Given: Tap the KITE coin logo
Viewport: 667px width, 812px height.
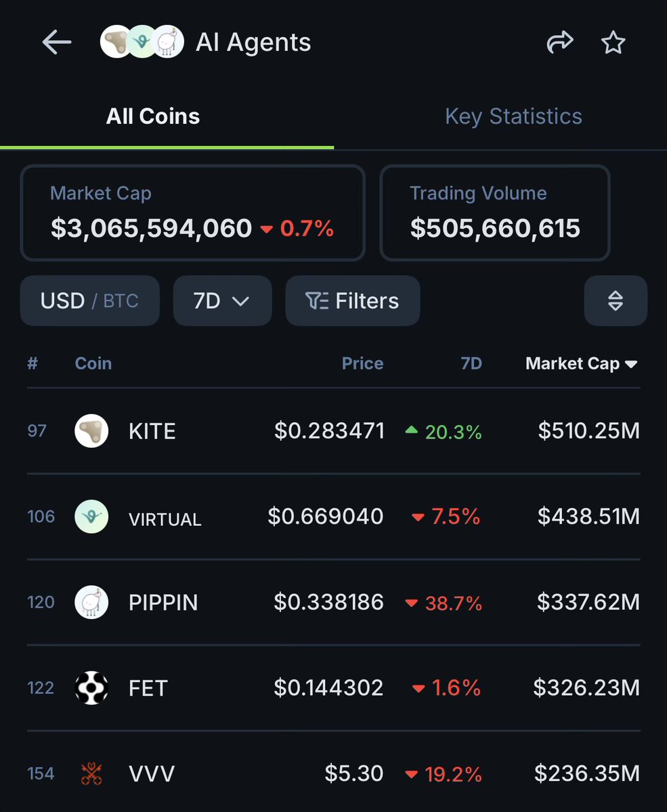Looking at the screenshot, I should point(91,431).
